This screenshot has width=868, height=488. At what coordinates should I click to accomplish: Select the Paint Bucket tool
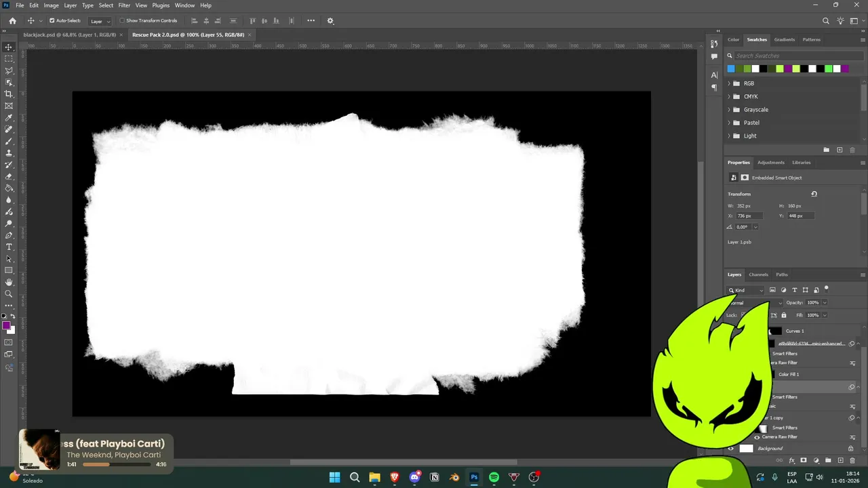(9, 188)
